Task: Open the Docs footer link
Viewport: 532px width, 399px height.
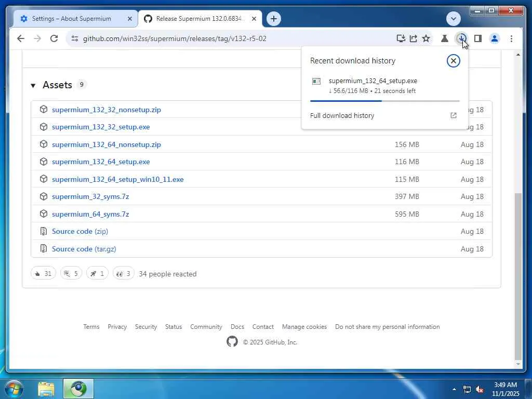Action: (x=237, y=327)
